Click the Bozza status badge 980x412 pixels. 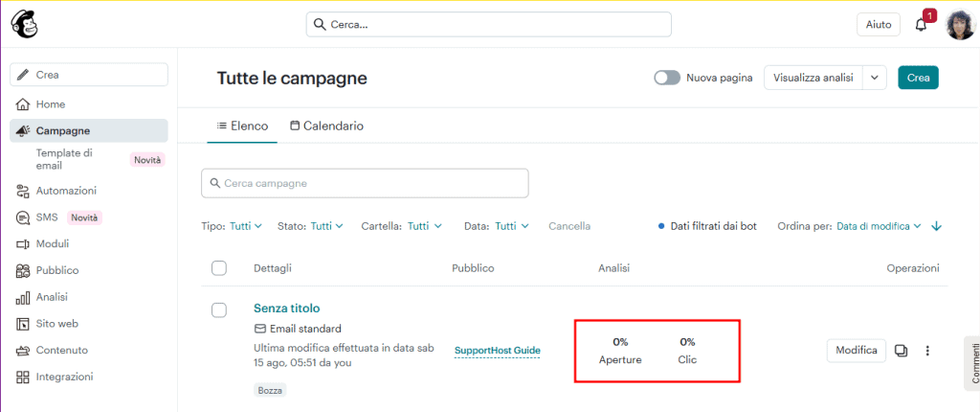click(271, 391)
